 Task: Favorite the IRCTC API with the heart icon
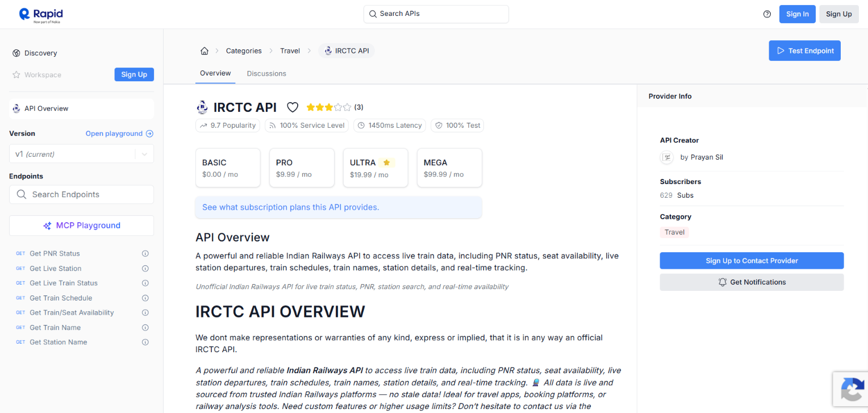click(293, 107)
